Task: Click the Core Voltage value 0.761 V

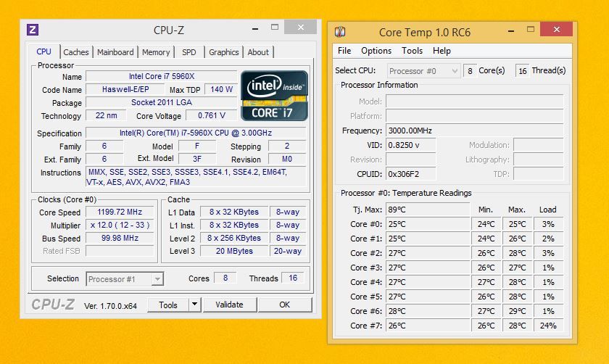Action: pos(211,115)
